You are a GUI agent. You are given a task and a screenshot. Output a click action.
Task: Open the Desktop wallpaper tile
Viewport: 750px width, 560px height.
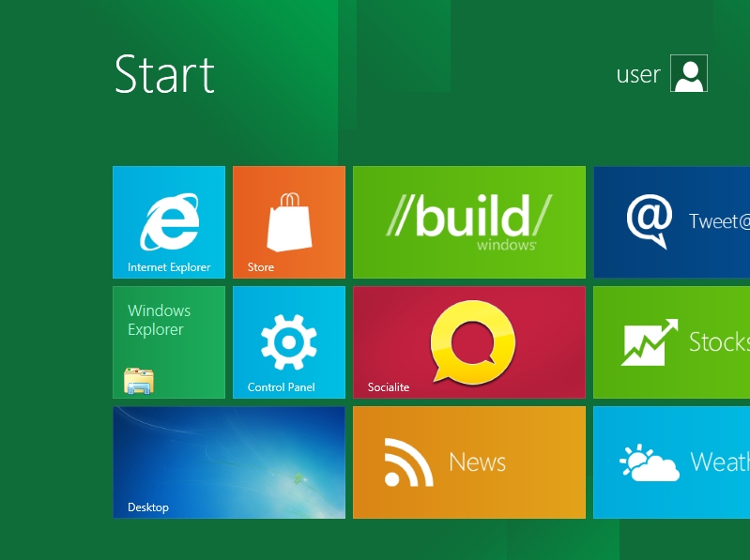(229, 462)
